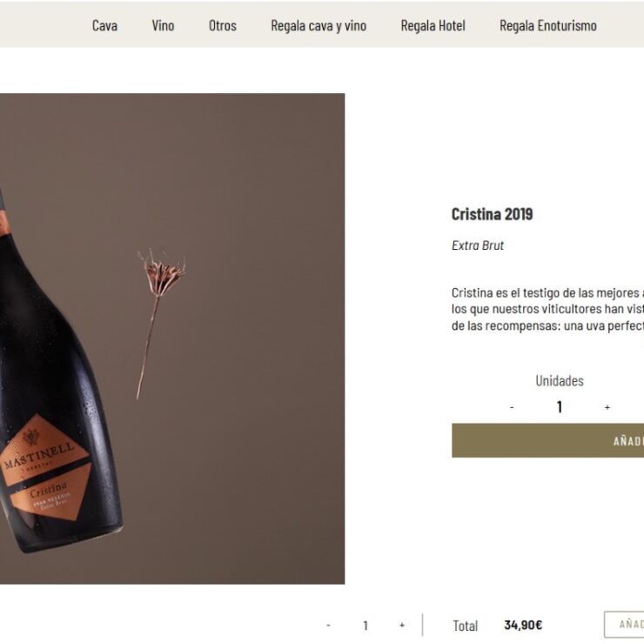Open Regala Hotel page
The height and width of the screenshot is (644, 644).
tap(433, 25)
